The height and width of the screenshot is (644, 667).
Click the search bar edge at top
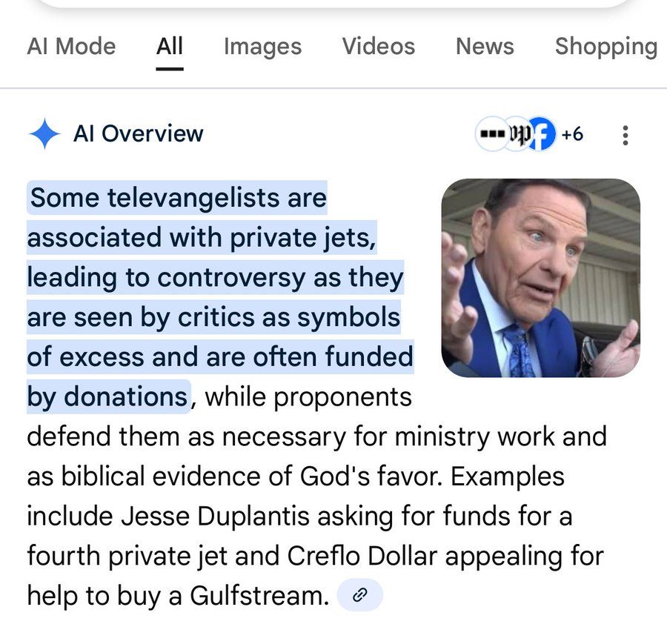point(333,4)
